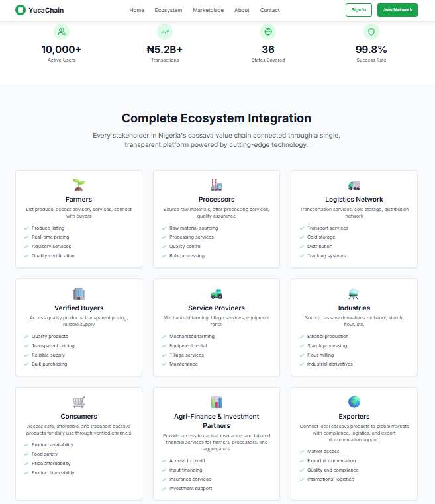Click the Complete Ecosystem Integration heading
435x504 pixels.
pos(217,118)
